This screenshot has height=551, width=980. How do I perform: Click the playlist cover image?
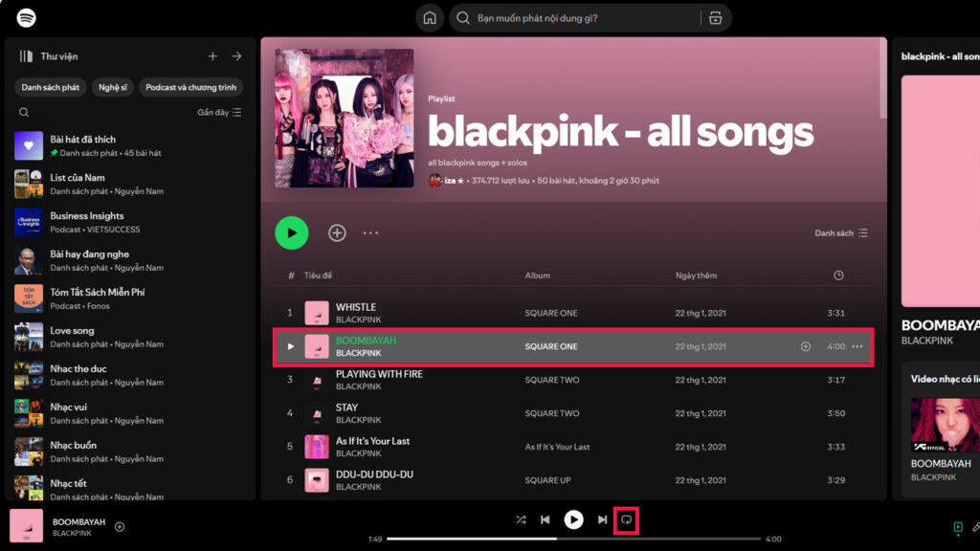(345, 118)
